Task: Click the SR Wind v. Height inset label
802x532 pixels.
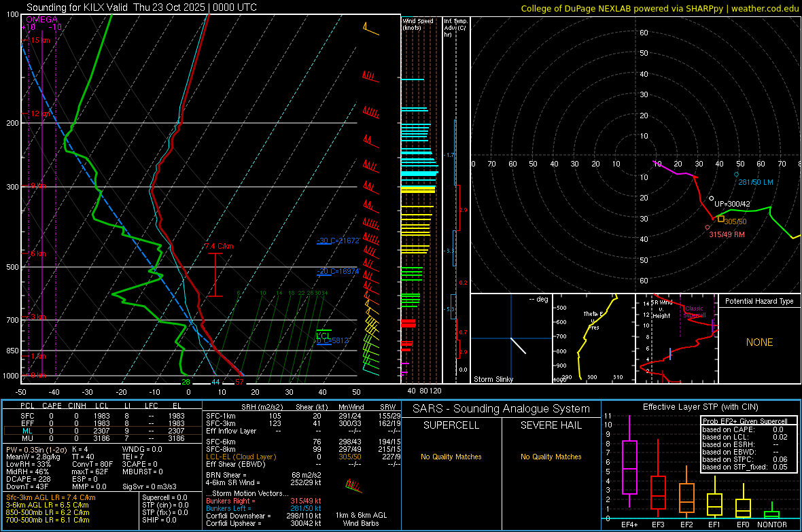Action: tap(662, 309)
